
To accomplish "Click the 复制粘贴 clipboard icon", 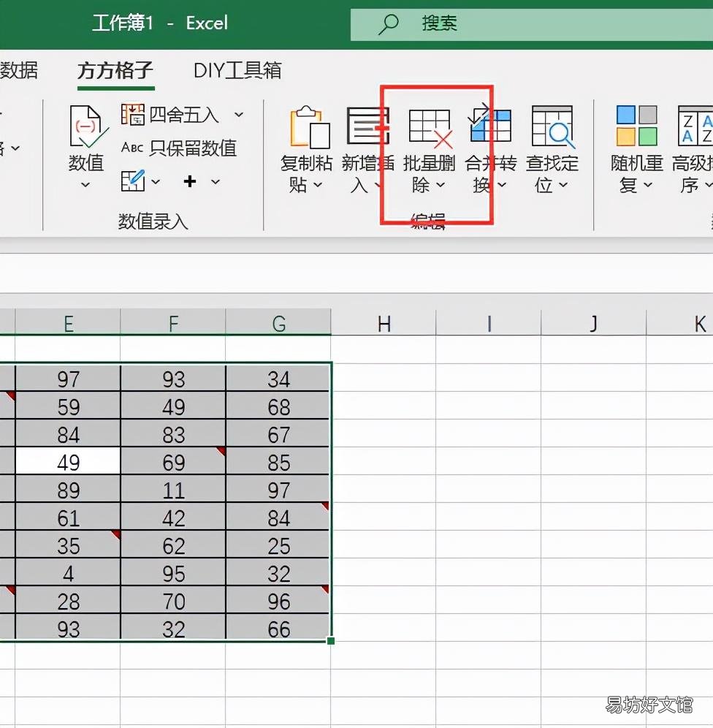I will [310, 126].
